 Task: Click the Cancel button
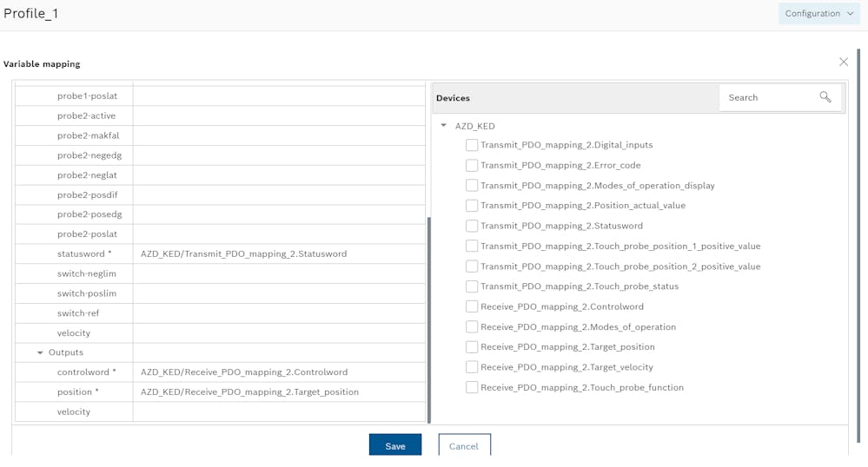464,445
